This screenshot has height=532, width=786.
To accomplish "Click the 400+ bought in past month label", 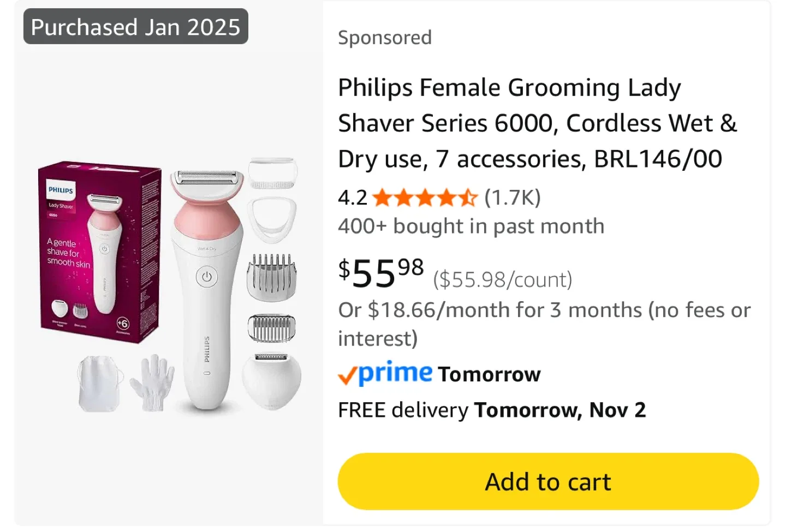I will pos(471,225).
